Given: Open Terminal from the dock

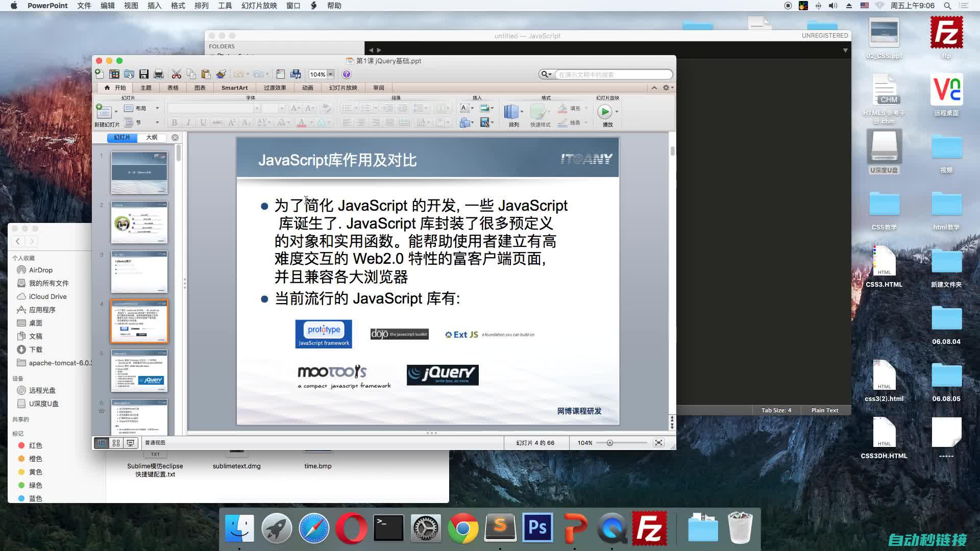Looking at the screenshot, I should click(x=388, y=528).
